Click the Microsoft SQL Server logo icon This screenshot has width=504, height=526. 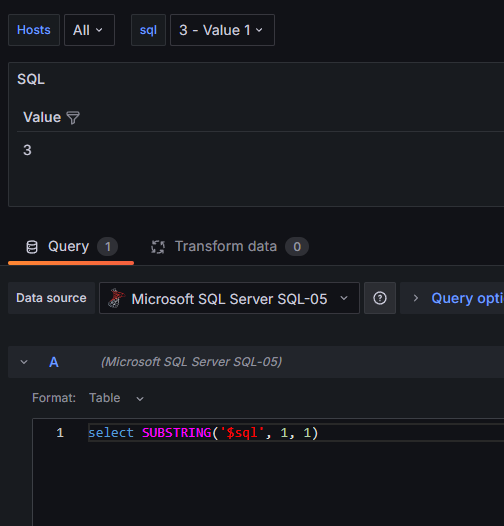pos(116,298)
